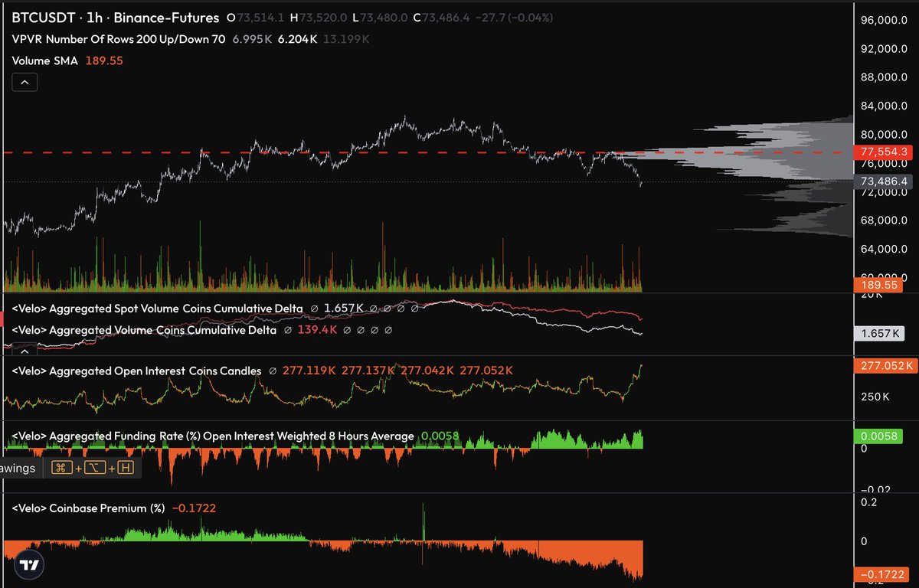Click the white 1.657K axis tag

tap(878, 333)
